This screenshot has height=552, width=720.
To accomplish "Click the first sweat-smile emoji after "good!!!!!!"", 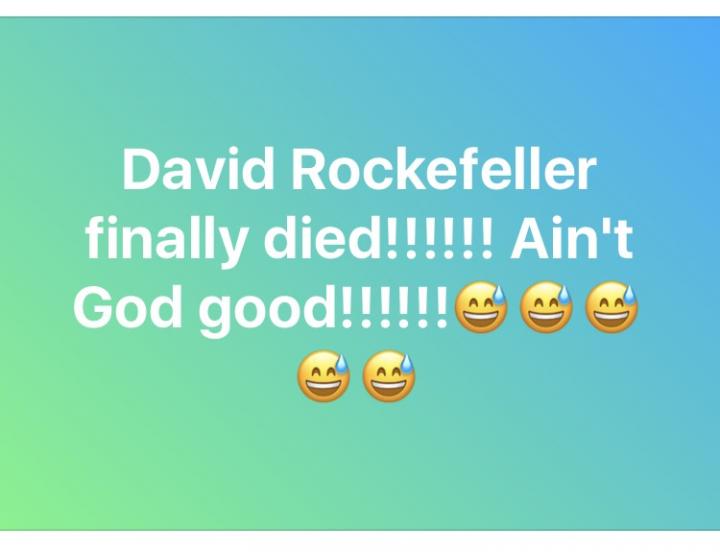I will (x=481, y=307).
